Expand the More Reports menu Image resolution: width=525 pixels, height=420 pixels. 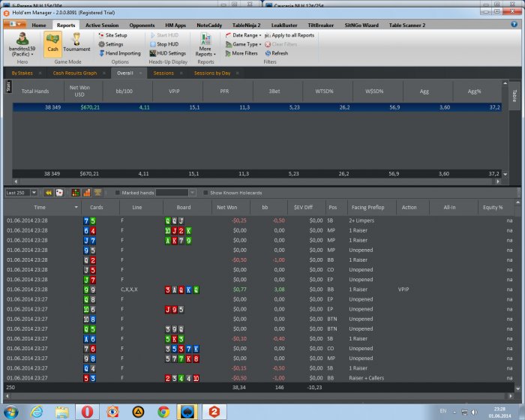[x=205, y=46]
